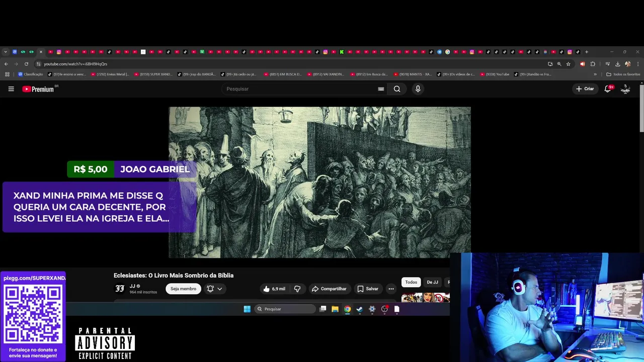Open the install app icon in address bar

click(x=550, y=64)
